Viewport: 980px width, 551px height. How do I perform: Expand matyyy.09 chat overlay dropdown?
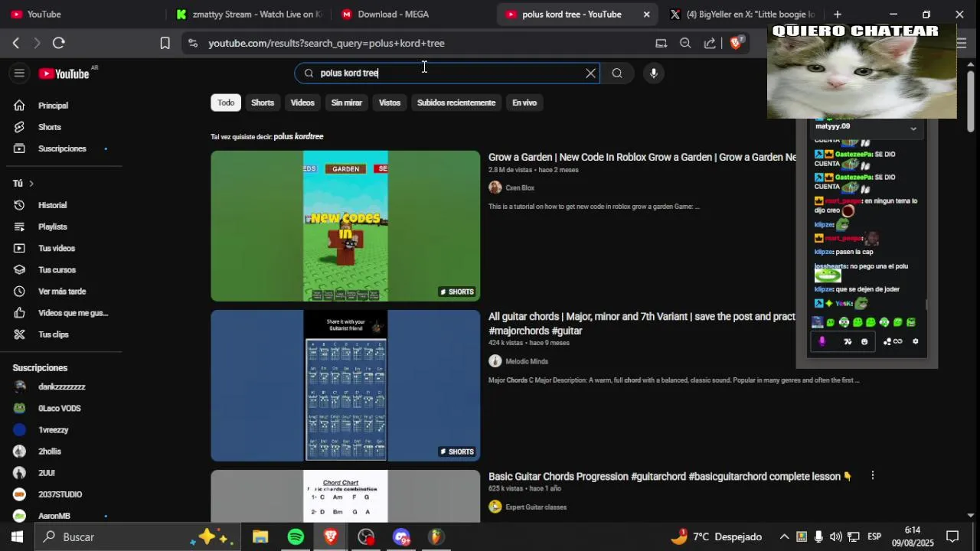(913, 129)
